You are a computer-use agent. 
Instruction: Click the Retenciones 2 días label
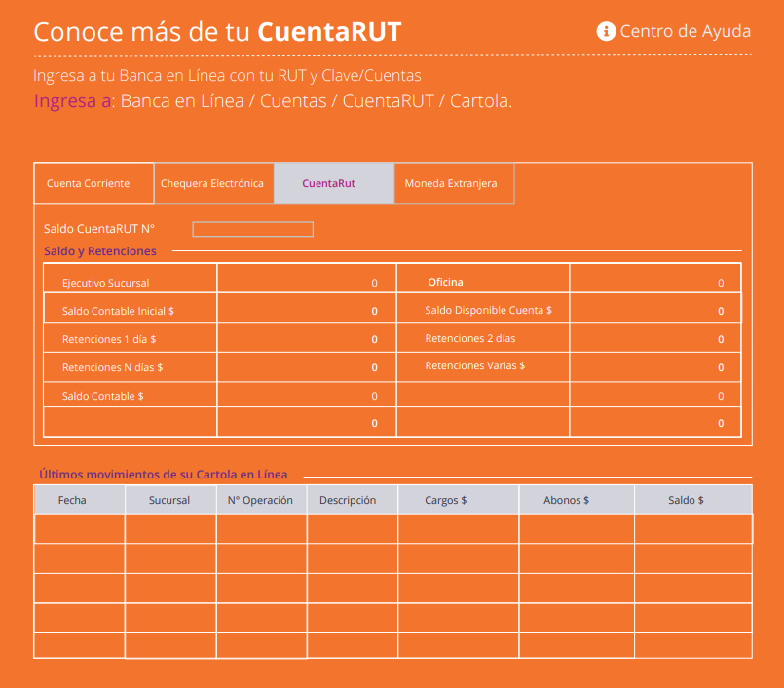[470, 338]
